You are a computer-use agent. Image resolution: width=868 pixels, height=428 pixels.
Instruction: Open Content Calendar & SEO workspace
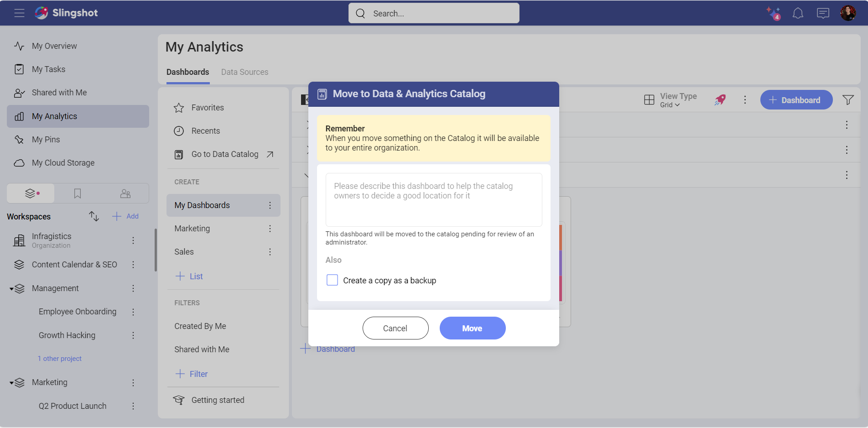pos(74,265)
